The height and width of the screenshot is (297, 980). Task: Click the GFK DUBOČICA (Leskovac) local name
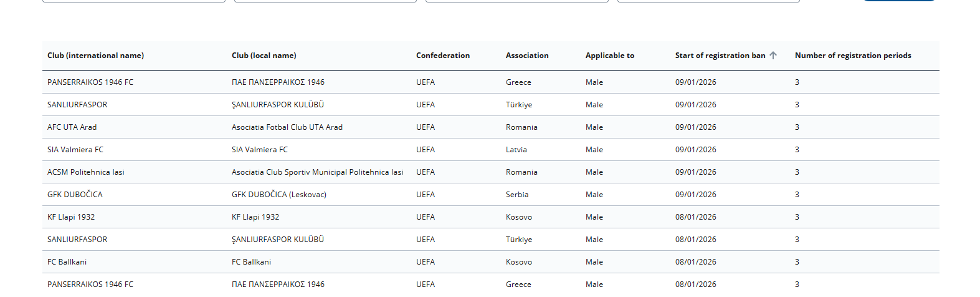pyautogui.click(x=278, y=195)
